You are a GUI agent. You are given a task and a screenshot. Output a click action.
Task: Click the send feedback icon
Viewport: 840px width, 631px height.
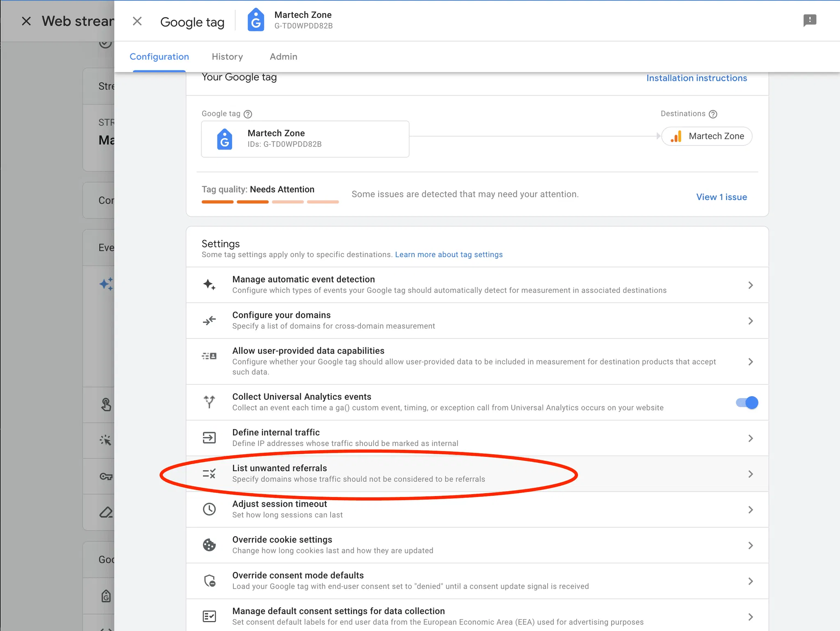(810, 21)
